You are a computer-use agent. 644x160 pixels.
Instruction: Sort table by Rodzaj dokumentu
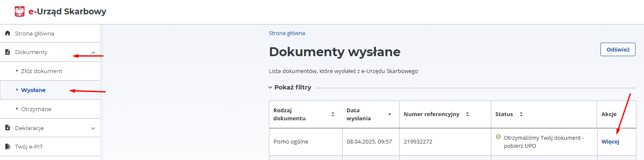333,114
